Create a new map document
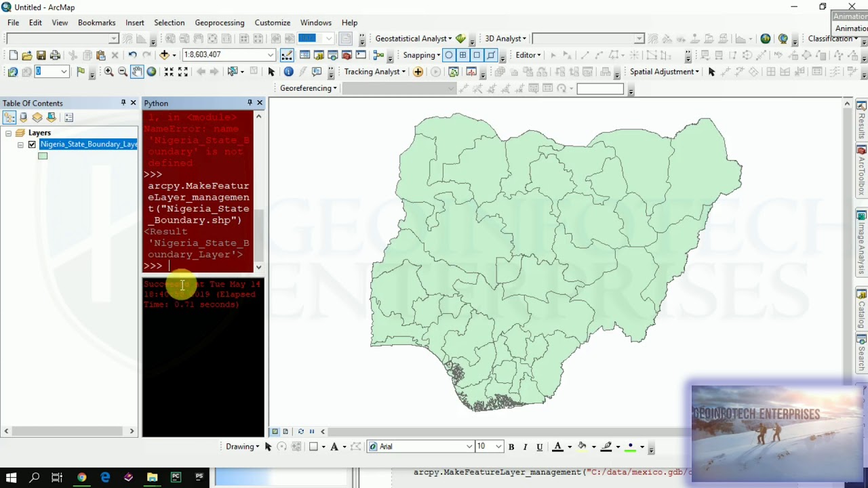868x488 pixels. point(13,55)
